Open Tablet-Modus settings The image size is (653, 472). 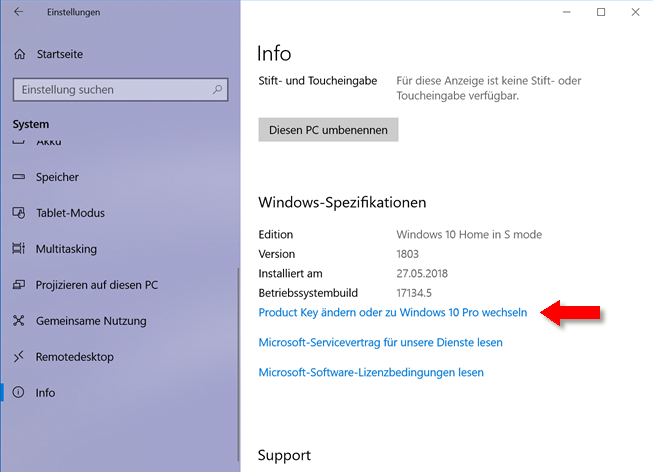coord(70,213)
